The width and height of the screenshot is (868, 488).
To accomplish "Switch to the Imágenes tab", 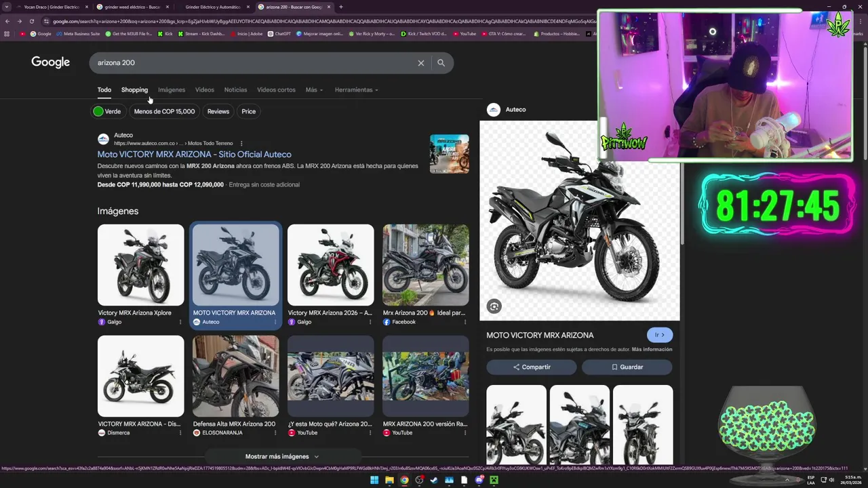I will pyautogui.click(x=172, y=89).
